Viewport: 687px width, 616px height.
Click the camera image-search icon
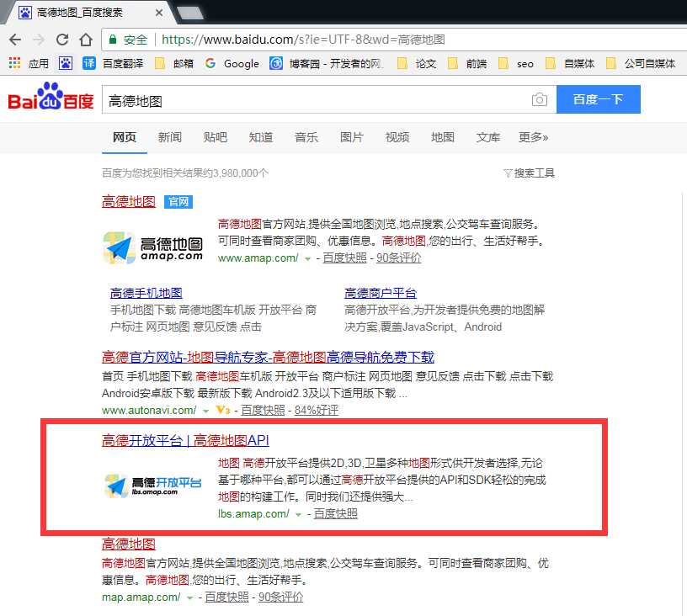tap(540, 100)
